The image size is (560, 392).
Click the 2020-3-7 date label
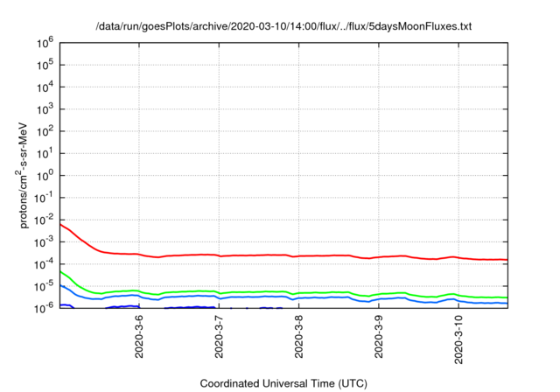(x=219, y=337)
